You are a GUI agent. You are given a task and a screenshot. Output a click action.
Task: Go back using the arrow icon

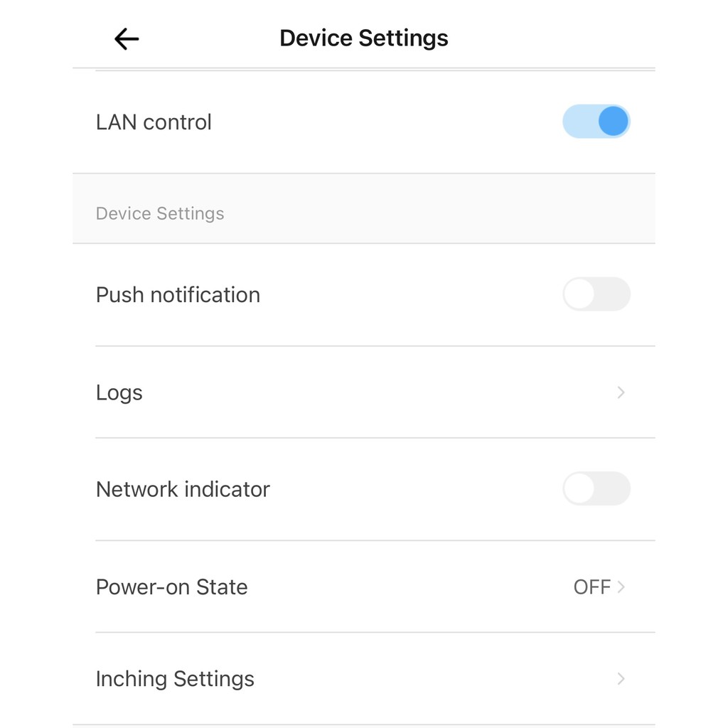[127, 39]
